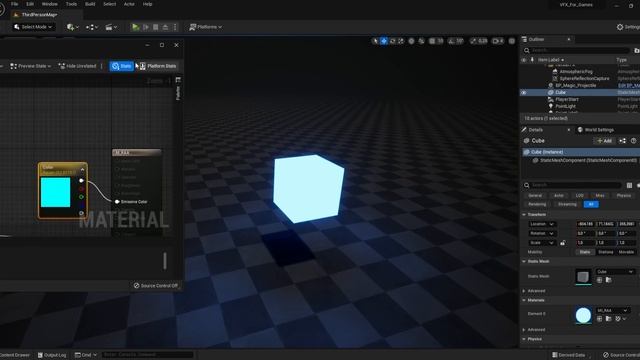640x360 pixels.
Task: Open the Preview State dropdown
Action: [x=31, y=66]
